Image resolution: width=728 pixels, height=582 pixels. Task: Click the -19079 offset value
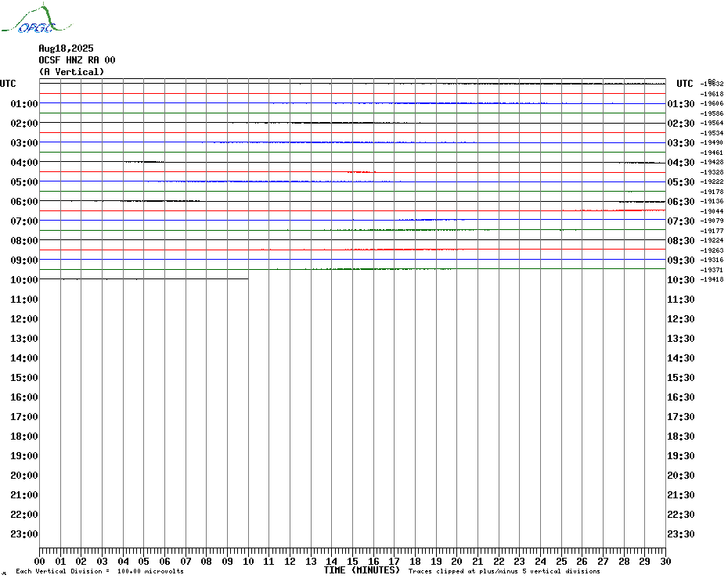click(712, 221)
